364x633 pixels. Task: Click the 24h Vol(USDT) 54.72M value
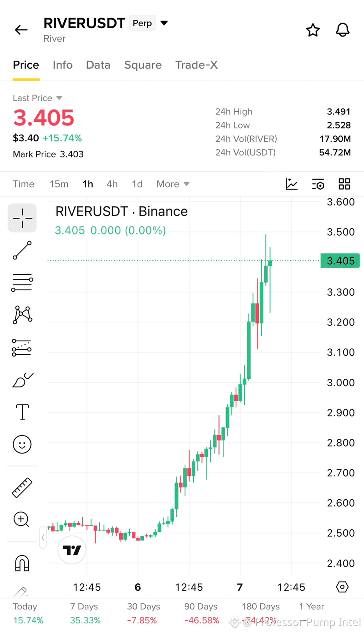335,153
